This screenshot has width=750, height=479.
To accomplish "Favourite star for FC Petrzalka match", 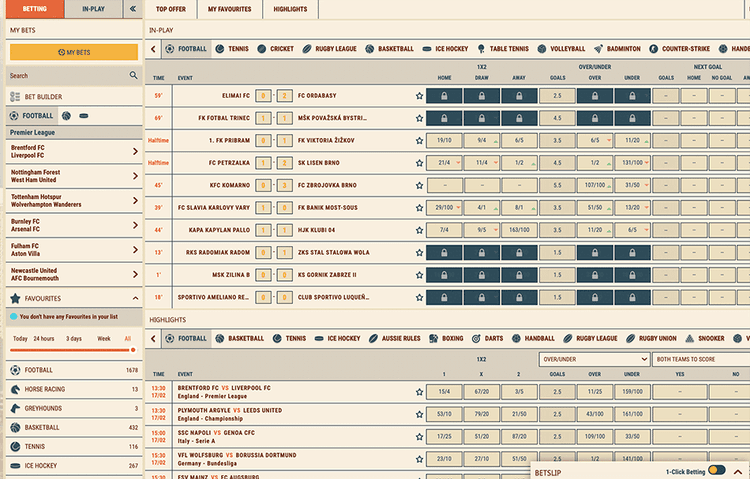I will click(x=419, y=163).
